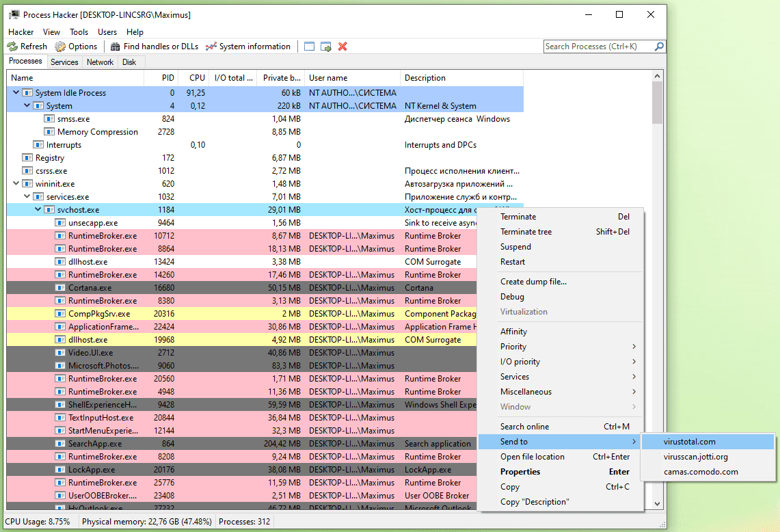Click the scrollbar down arrow in process list

point(657,504)
